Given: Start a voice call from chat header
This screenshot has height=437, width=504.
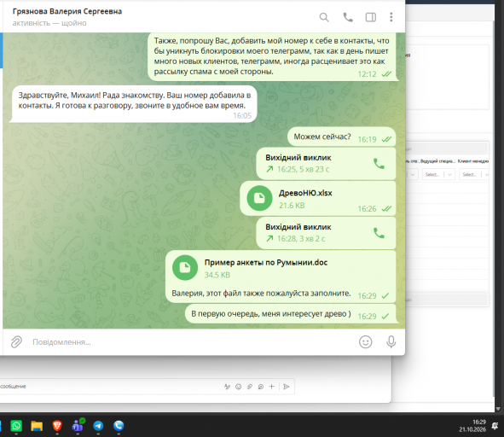Looking at the screenshot, I should [348, 17].
